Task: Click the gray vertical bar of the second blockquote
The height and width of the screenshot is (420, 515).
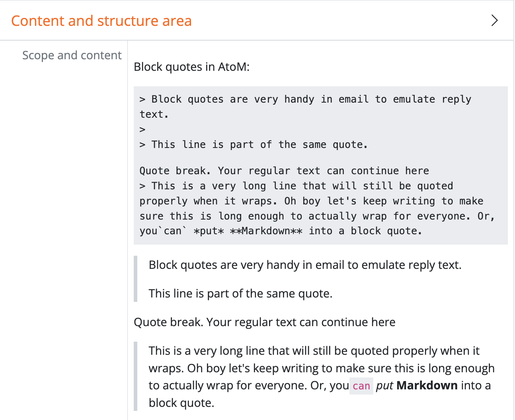Action: pyautogui.click(x=136, y=376)
